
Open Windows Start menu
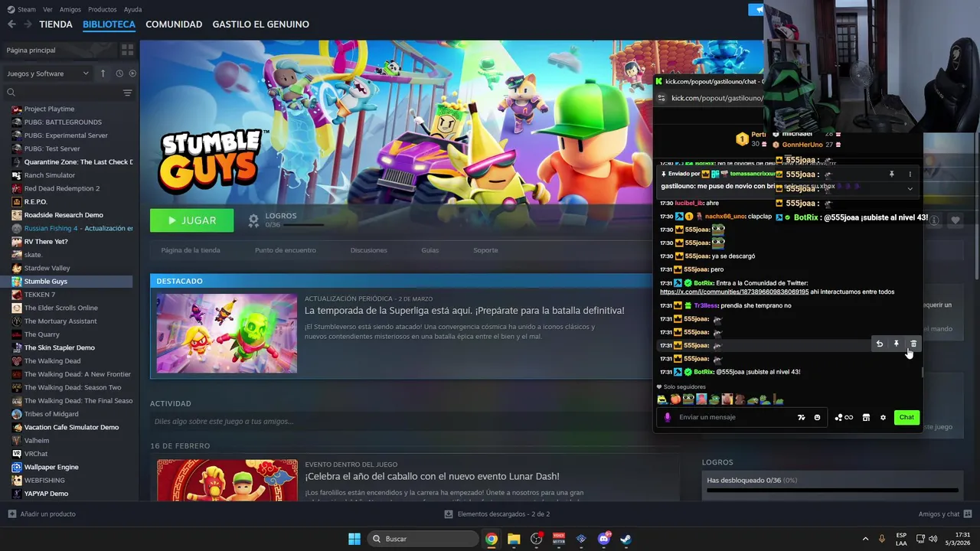click(354, 539)
